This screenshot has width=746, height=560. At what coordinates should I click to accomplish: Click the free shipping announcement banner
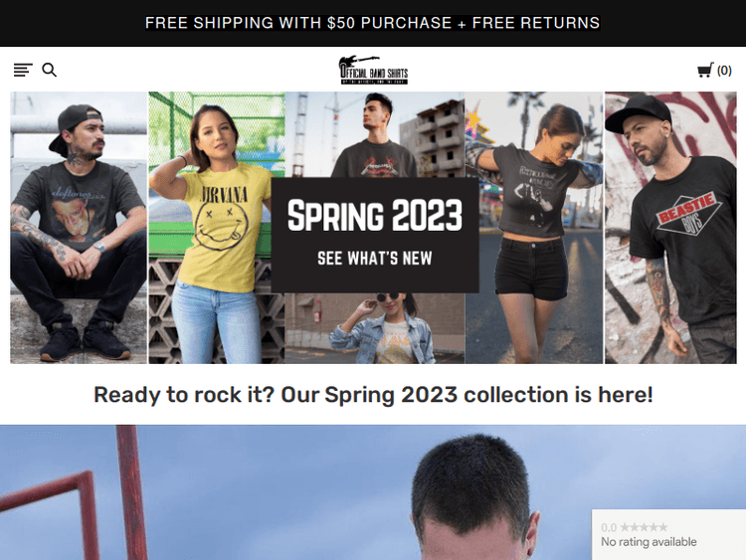[373, 23]
